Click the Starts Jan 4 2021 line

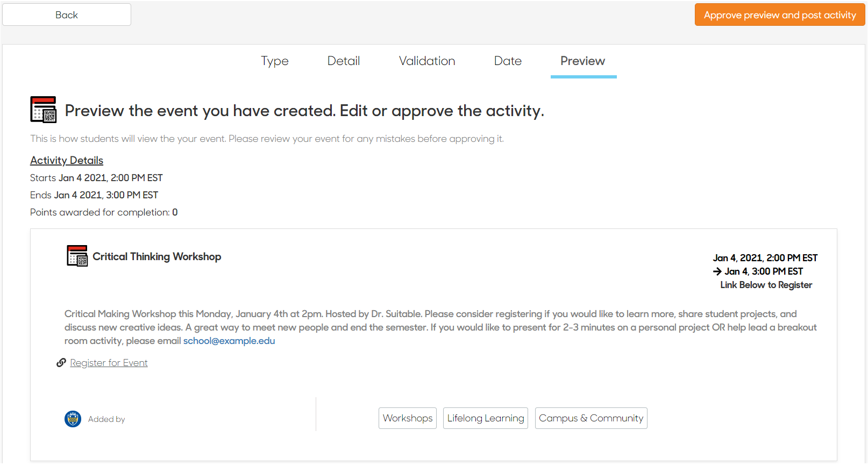tap(96, 178)
